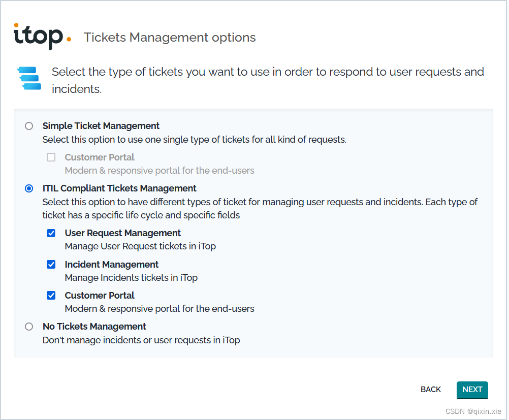Screen dimensions: 509x420
Task: Click the ITIL description about different ticket types
Action: [x=260, y=209]
